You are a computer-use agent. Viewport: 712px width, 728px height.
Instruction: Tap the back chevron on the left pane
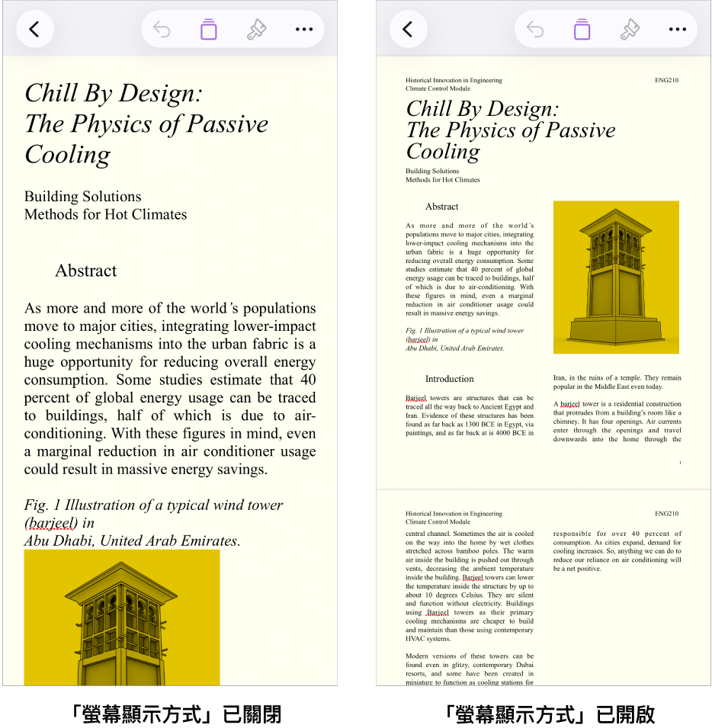pos(35,29)
